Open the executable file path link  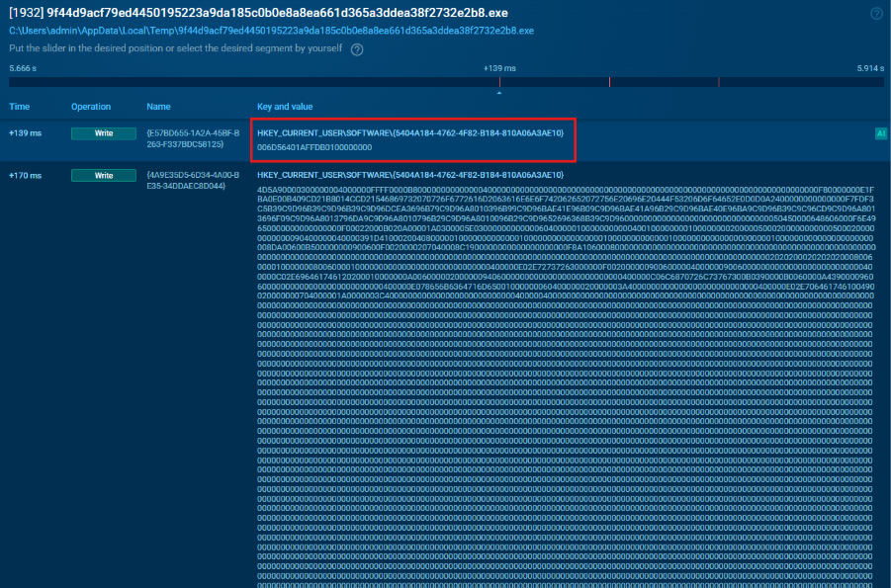click(271, 31)
